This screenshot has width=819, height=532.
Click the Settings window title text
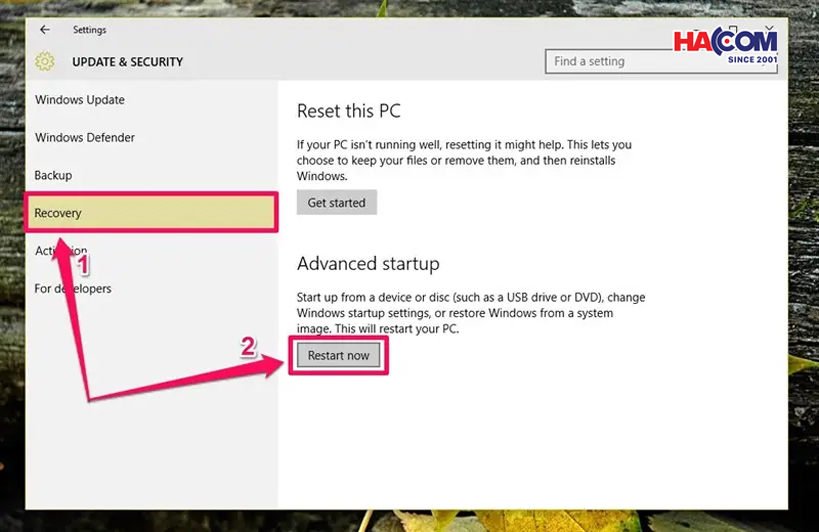(x=89, y=30)
